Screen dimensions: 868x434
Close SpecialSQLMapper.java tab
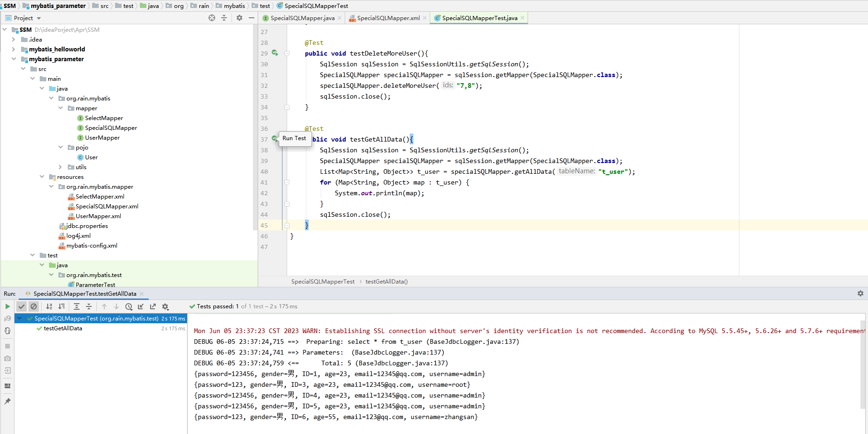point(340,18)
